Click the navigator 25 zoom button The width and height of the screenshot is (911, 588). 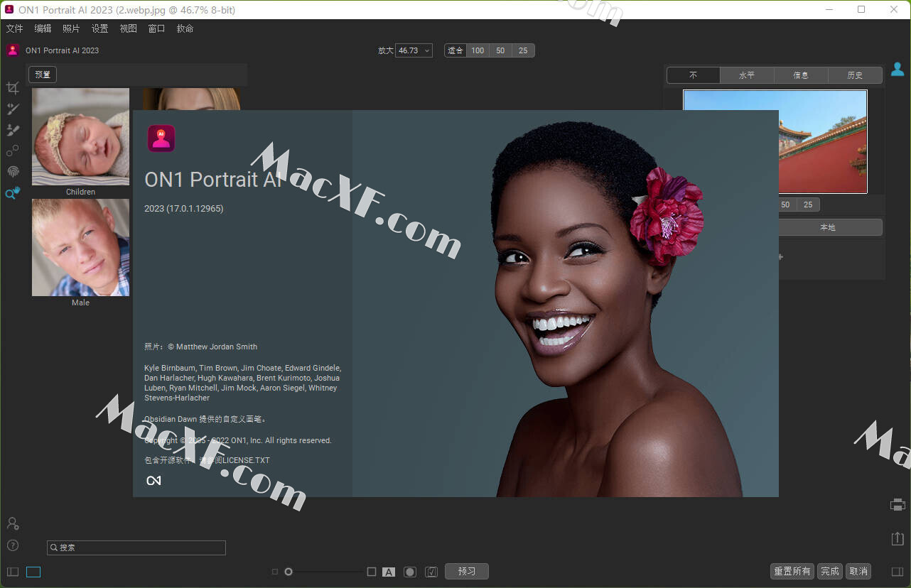point(808,205)
